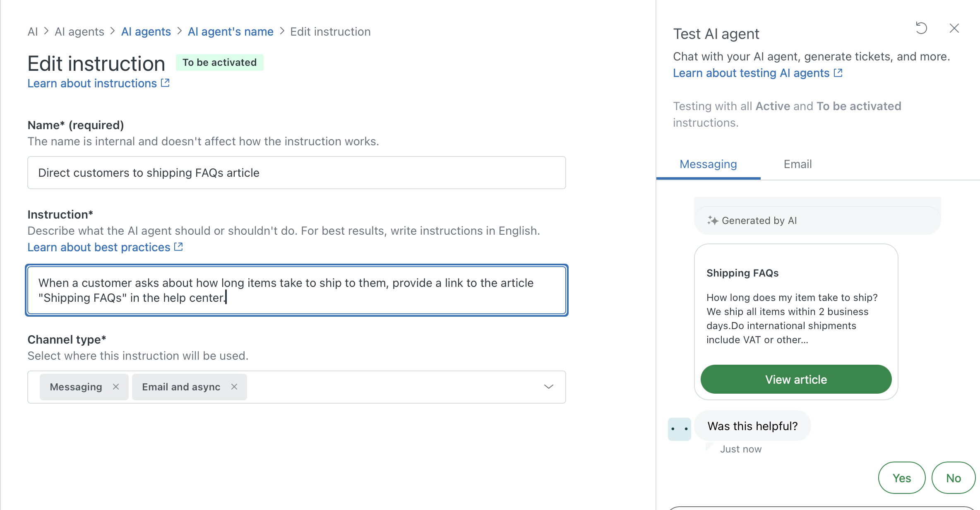Click the sparkle icon in Generated by AI

(713, 220)
